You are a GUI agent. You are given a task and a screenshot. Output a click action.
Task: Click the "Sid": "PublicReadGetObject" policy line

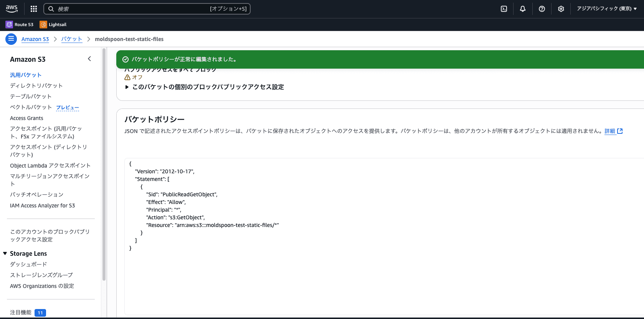tap(182, 194)
